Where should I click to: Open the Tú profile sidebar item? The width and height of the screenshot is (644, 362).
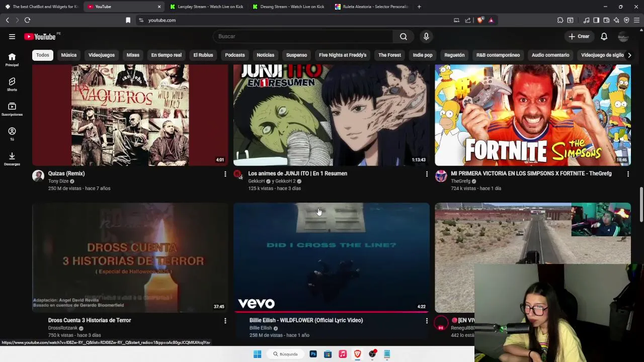(x=12, y=134)
